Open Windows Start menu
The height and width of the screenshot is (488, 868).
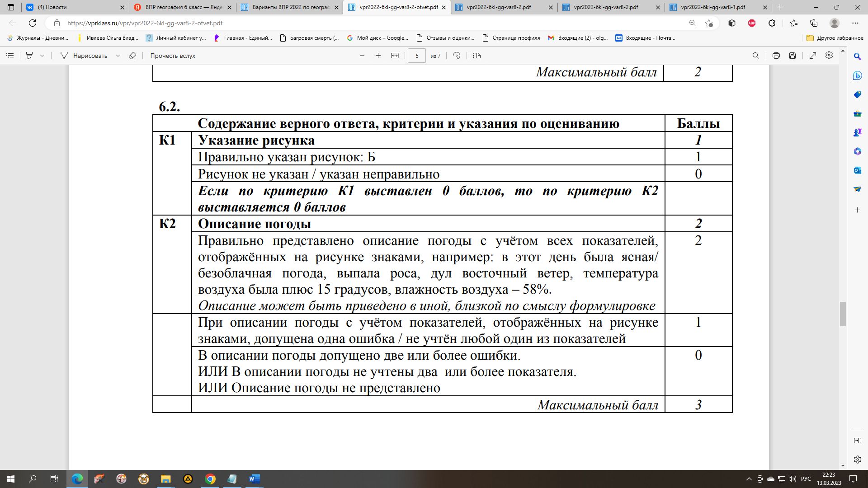point(11,479)
